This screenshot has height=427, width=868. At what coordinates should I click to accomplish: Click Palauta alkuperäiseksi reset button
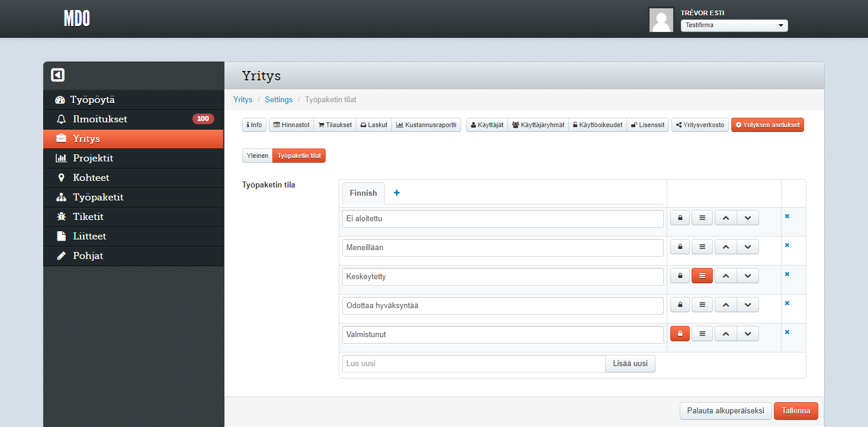coord(725,410)
